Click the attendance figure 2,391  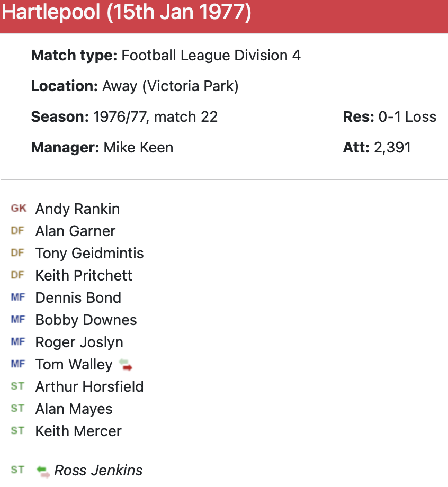[392, 147]
